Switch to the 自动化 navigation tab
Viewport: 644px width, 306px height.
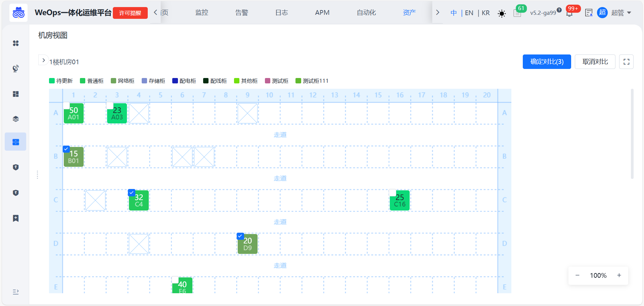(366, 13)
